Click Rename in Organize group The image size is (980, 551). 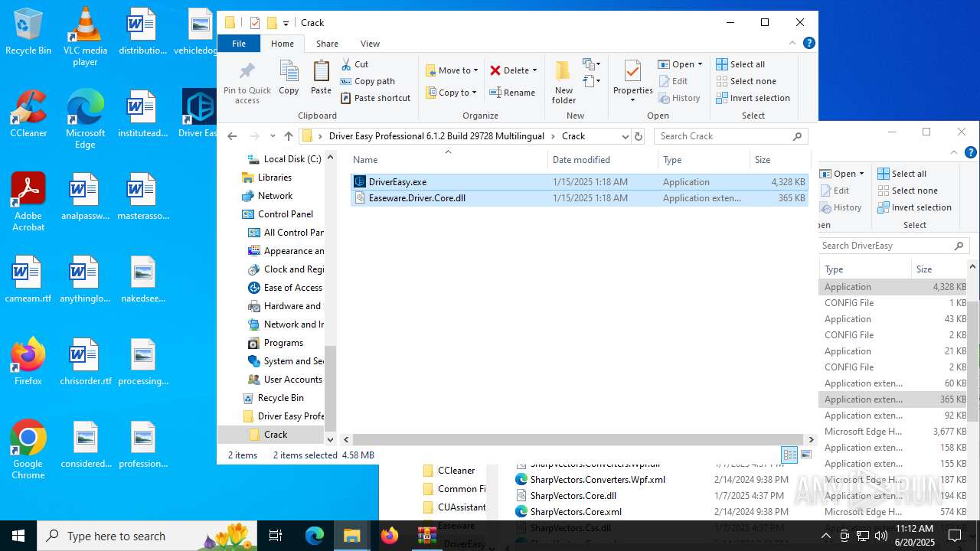point(512,93)
